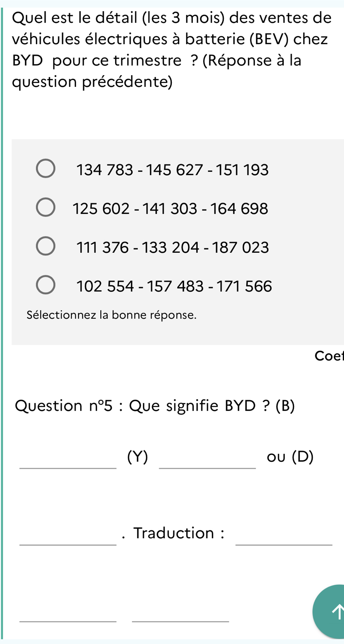Select radio option 134 783 - 145 627 - 151 193
Screen dimensions: 344x644
coord(45,168)
